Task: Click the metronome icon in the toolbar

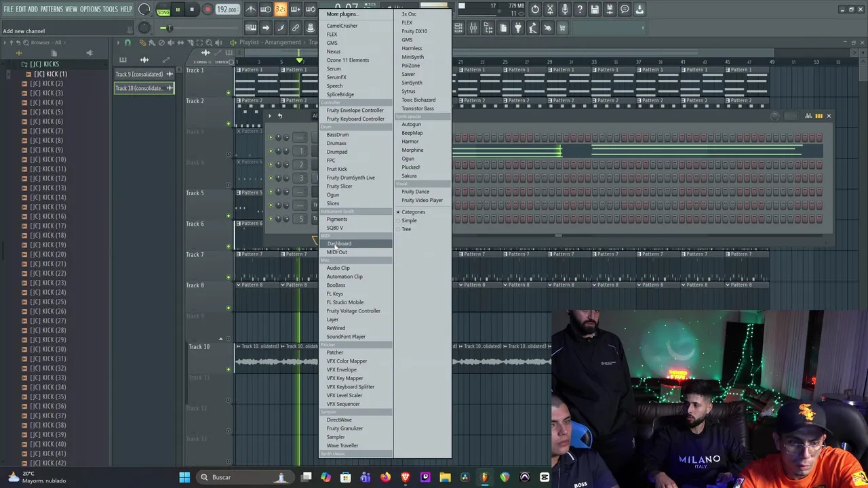Action: (251, 9)
